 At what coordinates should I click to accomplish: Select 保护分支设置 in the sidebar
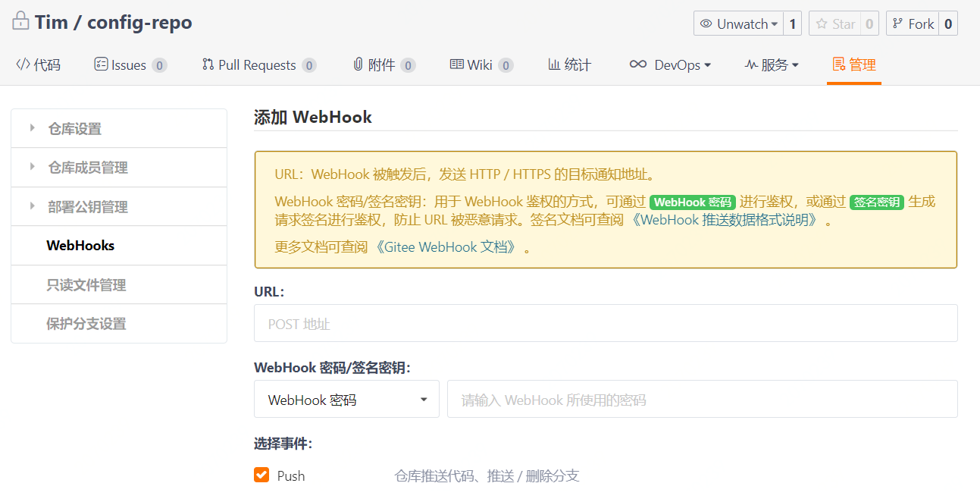coord(86,324)
